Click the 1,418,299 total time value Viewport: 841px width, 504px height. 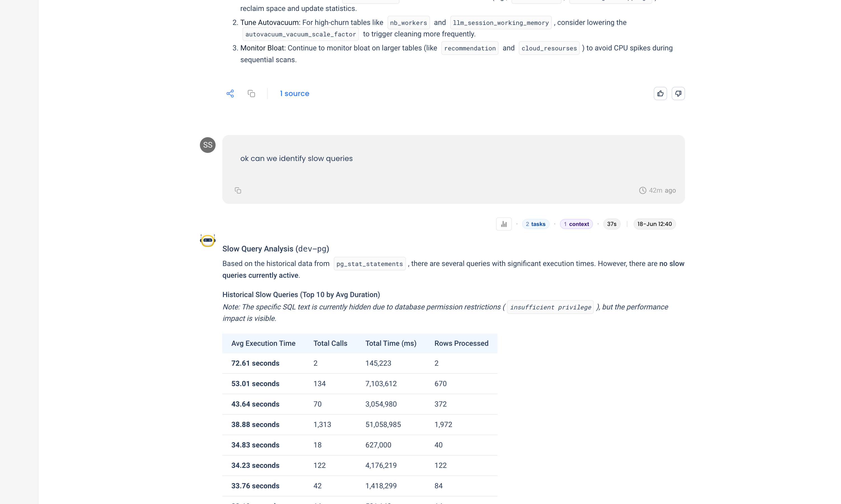pyautogui.click(x=381, y=486)
